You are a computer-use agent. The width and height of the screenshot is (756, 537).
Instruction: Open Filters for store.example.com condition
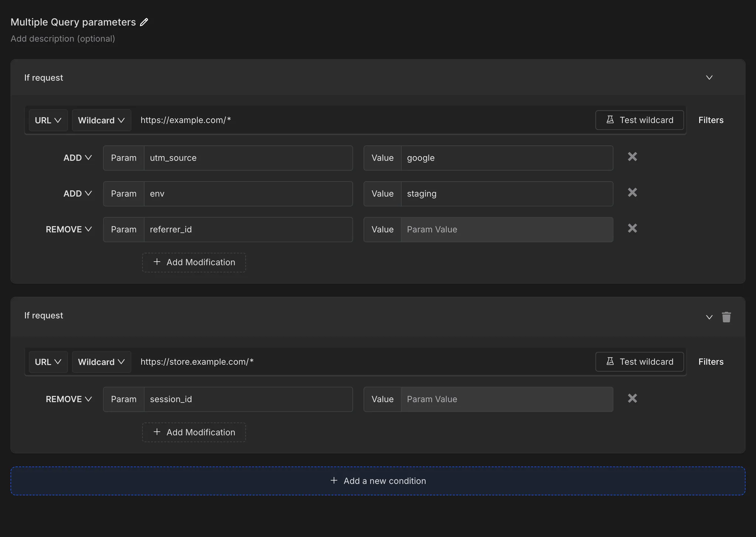point(711,362)
